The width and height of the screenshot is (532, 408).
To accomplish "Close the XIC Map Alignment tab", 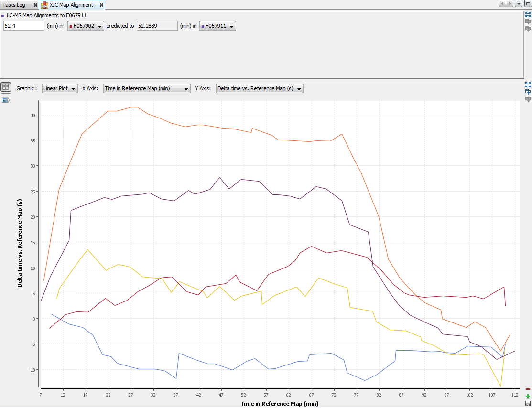I will click(x=101, y=5).
